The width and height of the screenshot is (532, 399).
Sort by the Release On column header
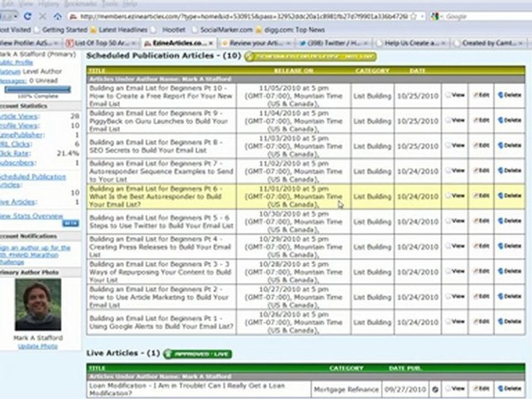pyautogui.click(x=294, y=70)
